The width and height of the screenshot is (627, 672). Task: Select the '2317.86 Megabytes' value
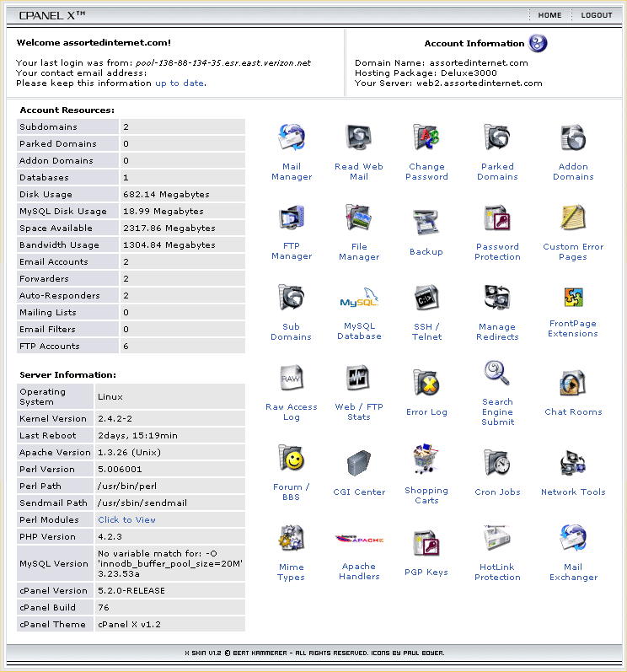click(169, 228)
